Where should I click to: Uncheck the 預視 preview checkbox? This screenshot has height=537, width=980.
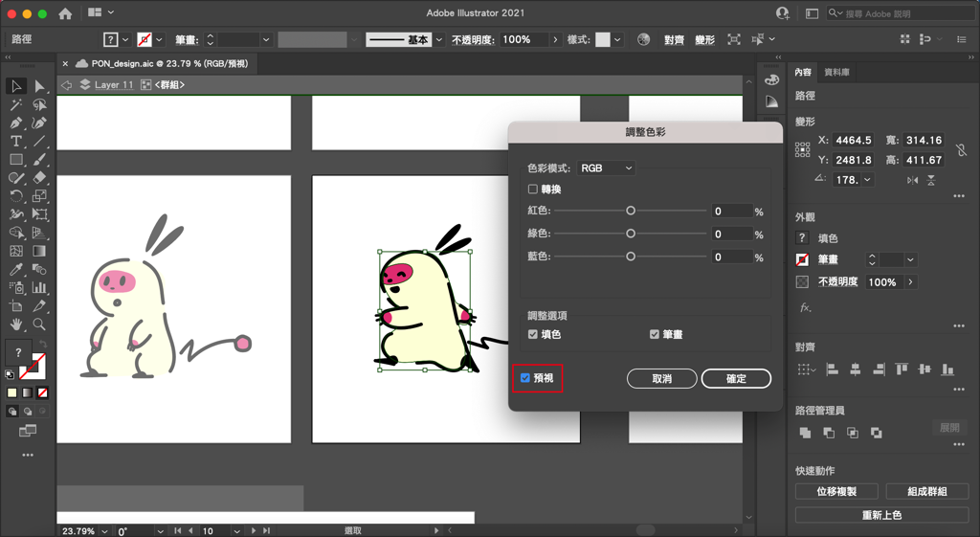click(x=525, y=378)
